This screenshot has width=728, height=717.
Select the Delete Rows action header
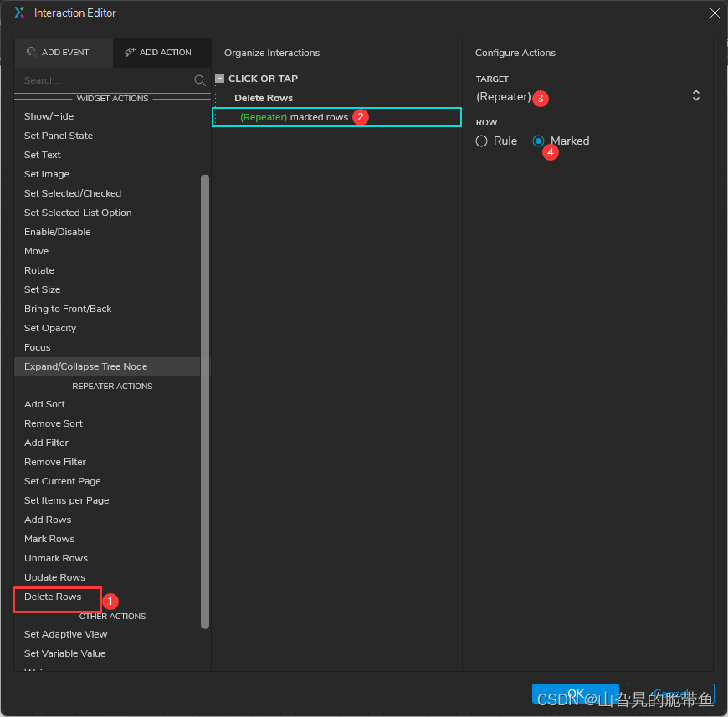coord(264,98)
